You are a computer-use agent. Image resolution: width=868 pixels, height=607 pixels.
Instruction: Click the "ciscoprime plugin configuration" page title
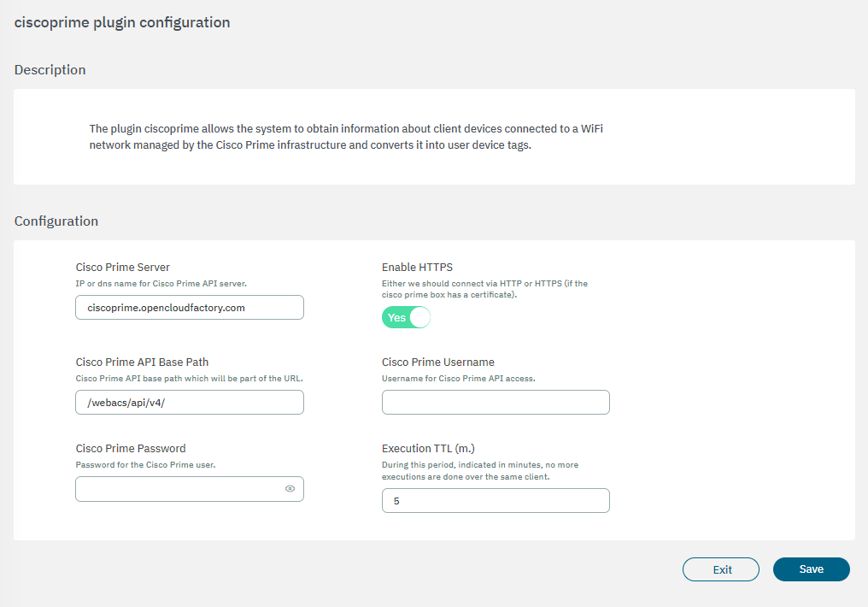click(122, 23)
